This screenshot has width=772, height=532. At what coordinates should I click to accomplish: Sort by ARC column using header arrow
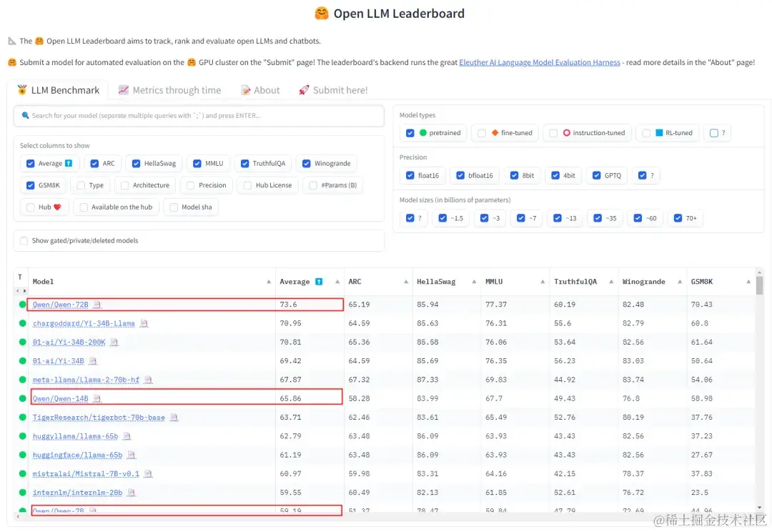[406, 282]
